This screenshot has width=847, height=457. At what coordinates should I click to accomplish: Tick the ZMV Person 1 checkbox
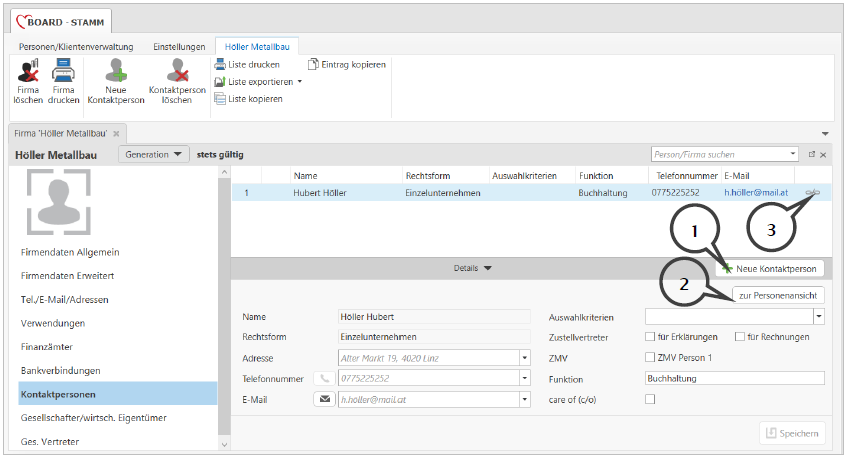pos(650,358)
